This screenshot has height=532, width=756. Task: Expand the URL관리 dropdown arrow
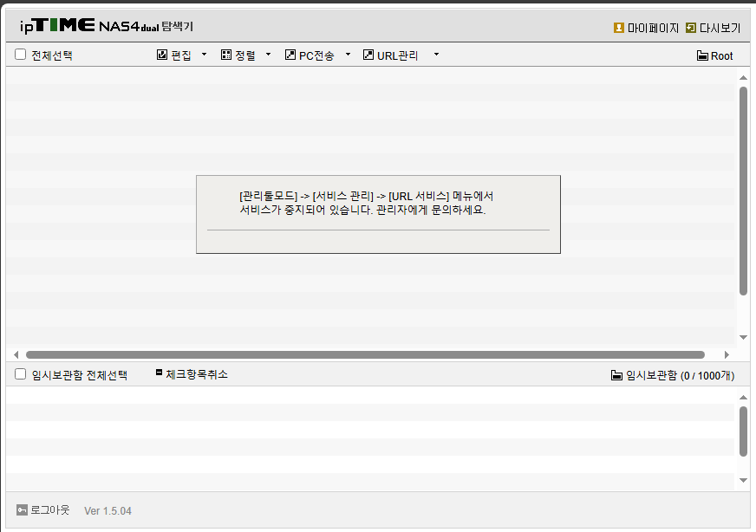point(436,55)
